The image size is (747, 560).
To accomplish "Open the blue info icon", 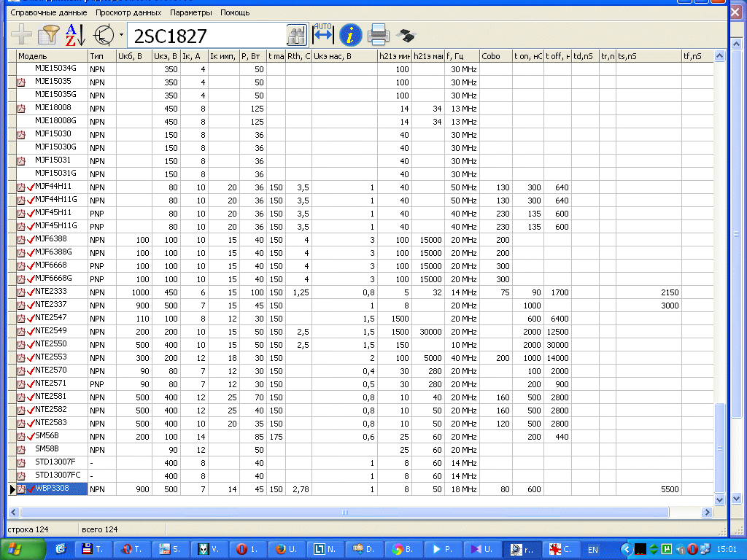I will tap(351, 35).
